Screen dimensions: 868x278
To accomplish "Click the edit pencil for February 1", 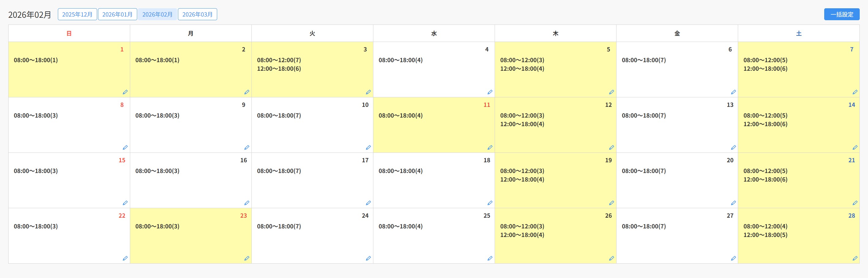I will click(125, 92).
